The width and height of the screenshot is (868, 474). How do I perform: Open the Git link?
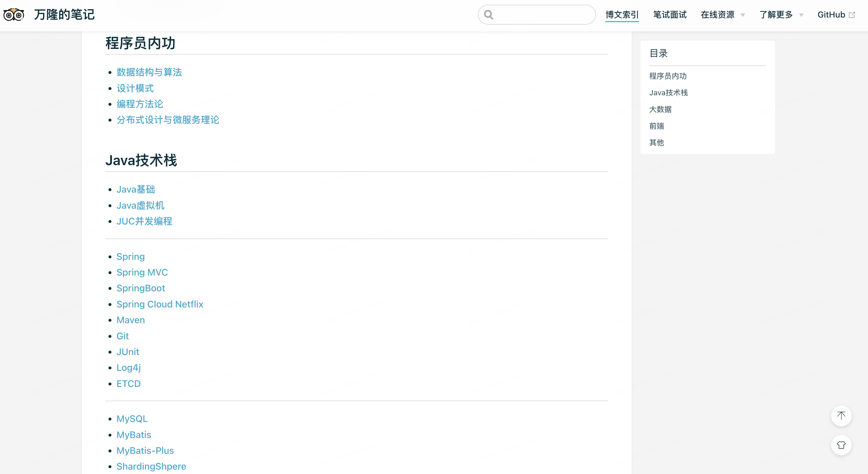pyautogui.click(x=123, y=336)
